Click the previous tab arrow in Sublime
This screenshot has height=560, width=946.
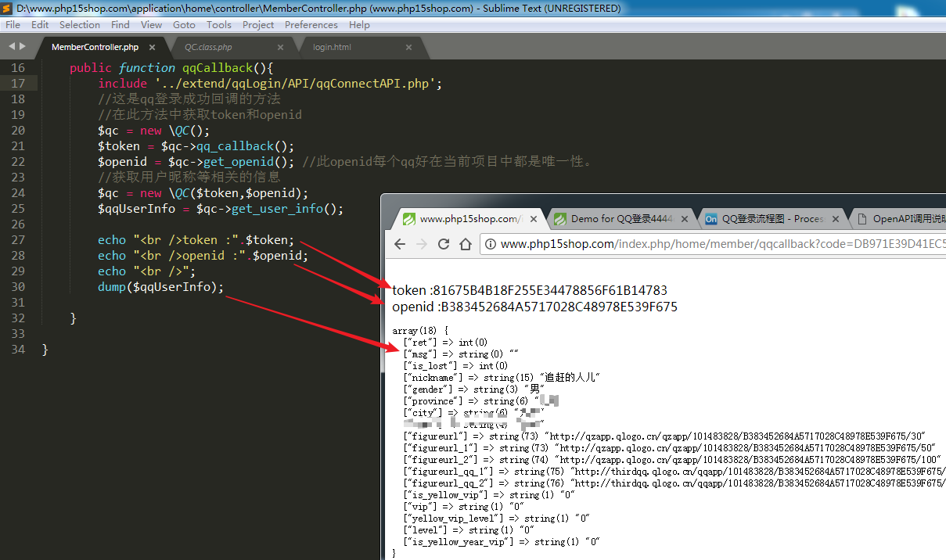pyautogui.click(x=12, y=47)
